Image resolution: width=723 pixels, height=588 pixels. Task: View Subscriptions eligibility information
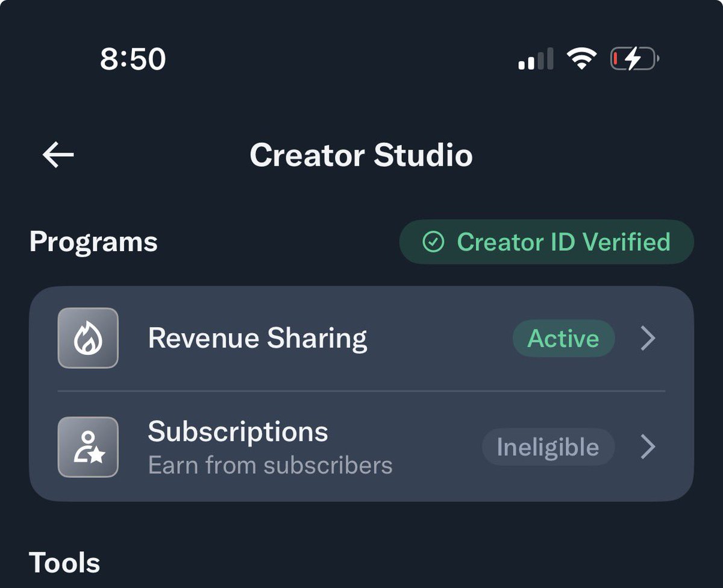(238, 431)
